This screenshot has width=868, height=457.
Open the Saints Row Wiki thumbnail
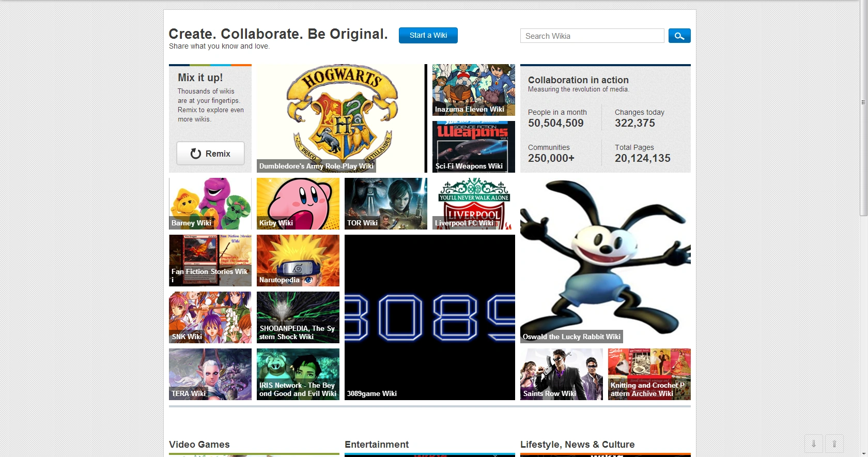pos(562,374)
